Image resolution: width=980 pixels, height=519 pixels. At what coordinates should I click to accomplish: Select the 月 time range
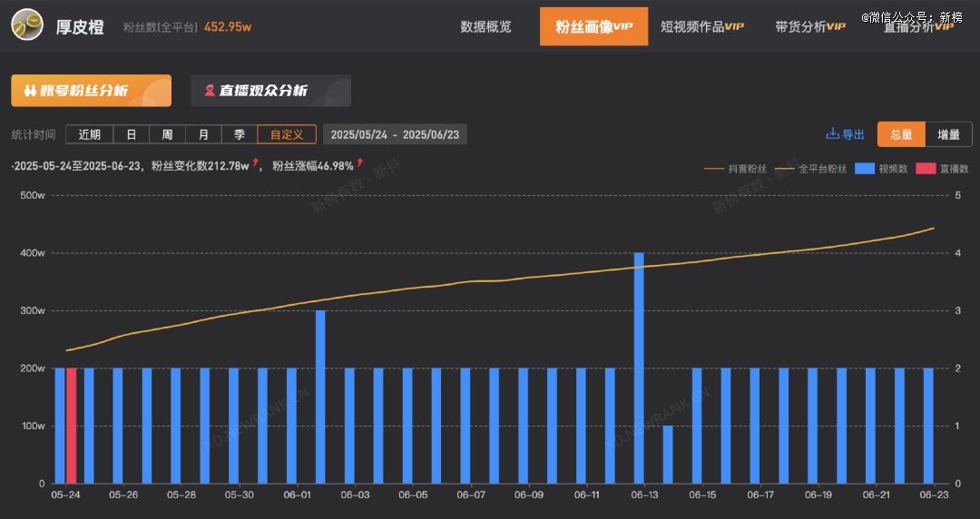click(203, 134)
